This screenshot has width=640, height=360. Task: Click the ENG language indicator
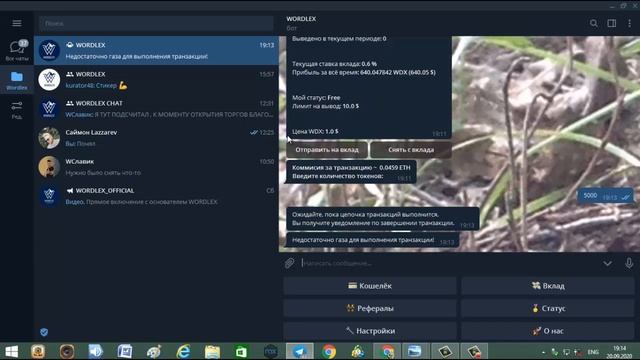pyautogui.click(x=593, y=352)
